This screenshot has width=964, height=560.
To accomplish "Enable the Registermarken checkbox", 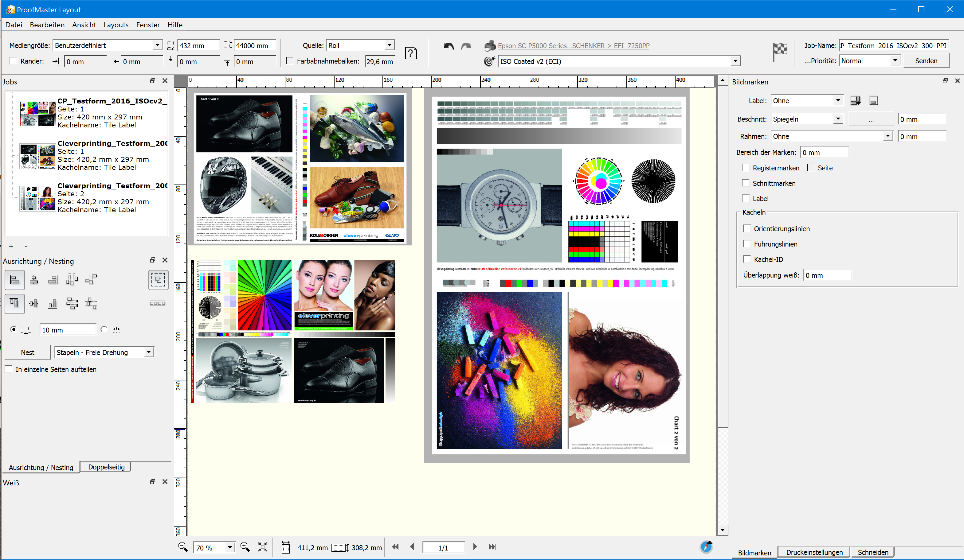I will coord(746,168).
